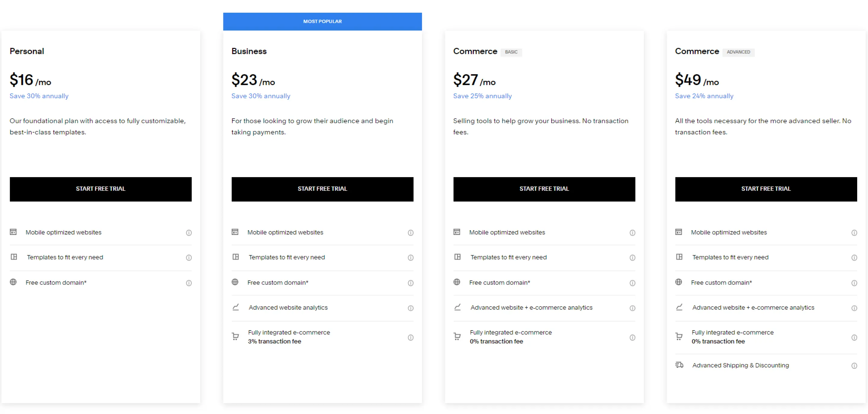Click the globe icon beside Free custom domain under Commerce Basic

point(457,282)
